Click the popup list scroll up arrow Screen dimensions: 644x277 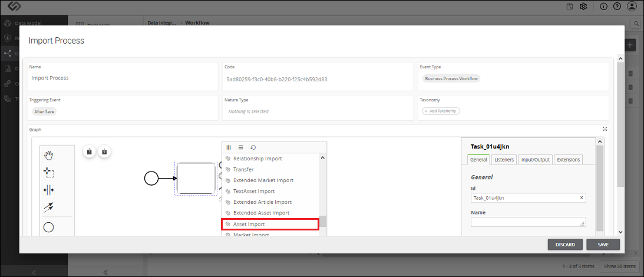point(323,158)
